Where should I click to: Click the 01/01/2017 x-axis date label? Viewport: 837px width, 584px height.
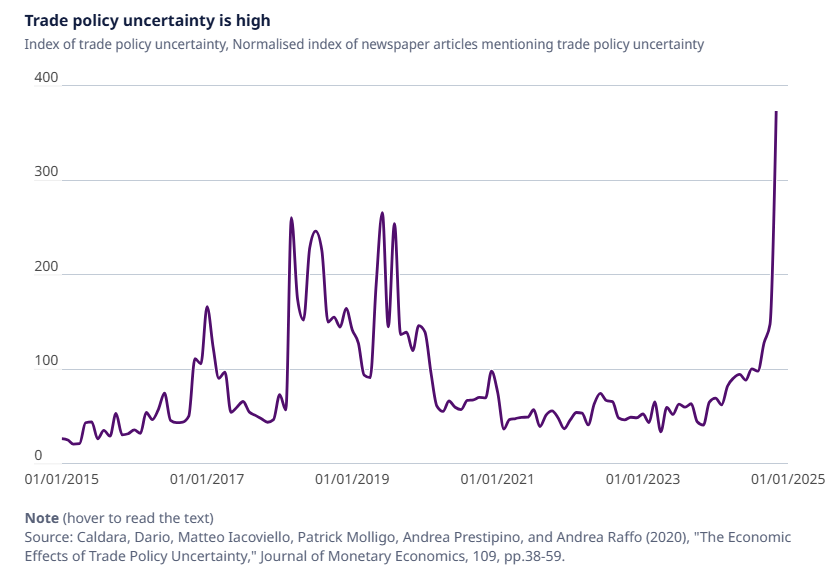point(207,479)
